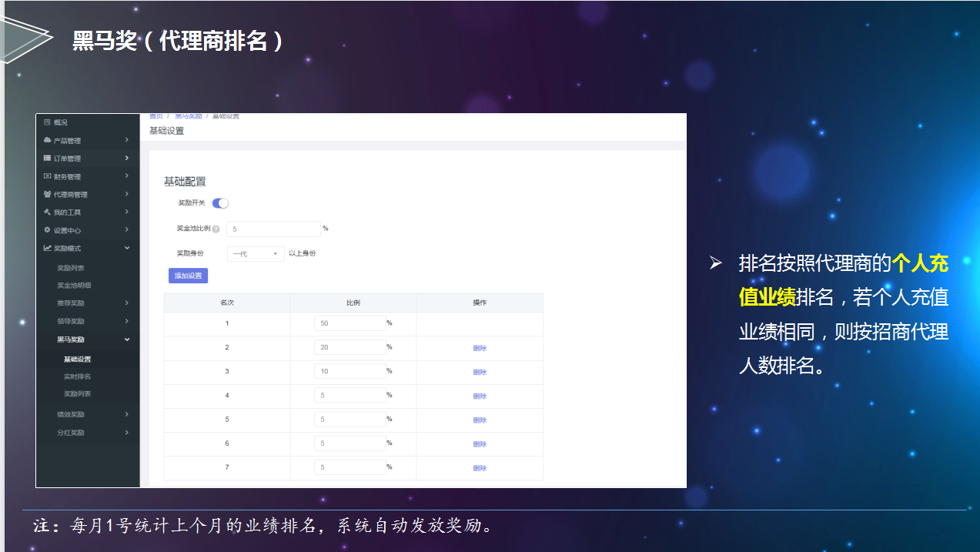Click the rank 5 ratio input field

tap(350, 420)
